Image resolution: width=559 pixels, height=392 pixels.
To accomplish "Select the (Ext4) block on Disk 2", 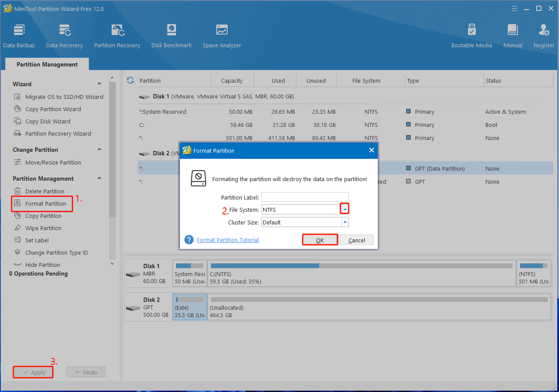I will (x=190, y=307).
